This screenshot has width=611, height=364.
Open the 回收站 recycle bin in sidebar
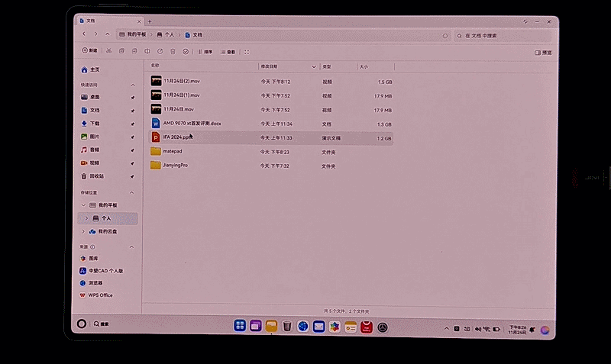[96, 176]
